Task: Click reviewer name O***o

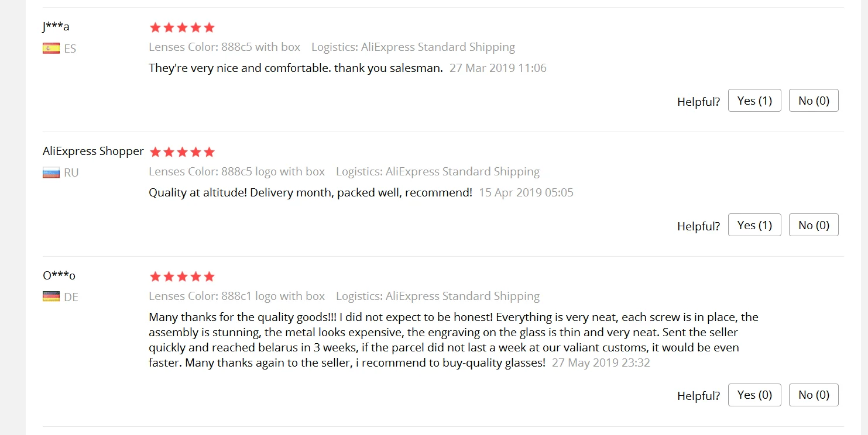Action: [59, 275]
